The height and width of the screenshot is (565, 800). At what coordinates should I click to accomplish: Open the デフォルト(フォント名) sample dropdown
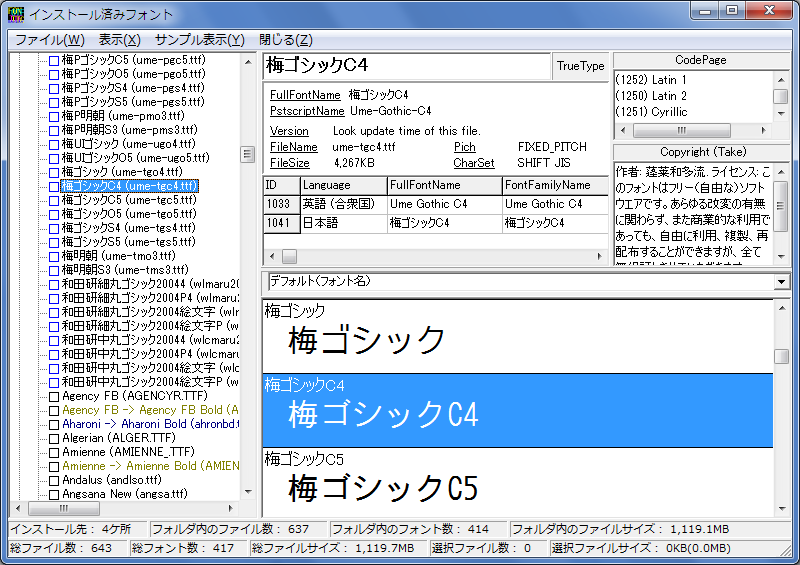[x=781, y=282]
